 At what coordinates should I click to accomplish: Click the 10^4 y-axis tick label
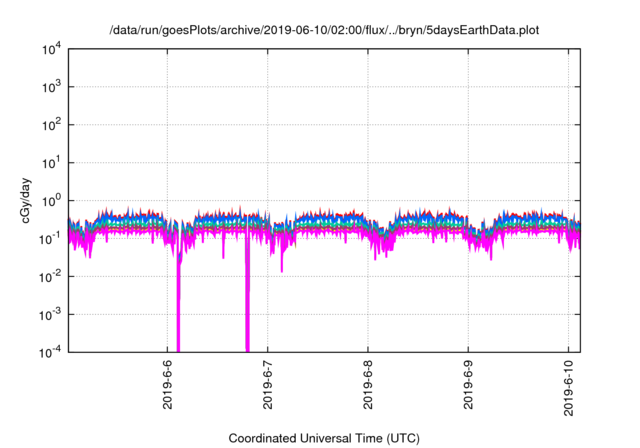[x=51, y=49]
